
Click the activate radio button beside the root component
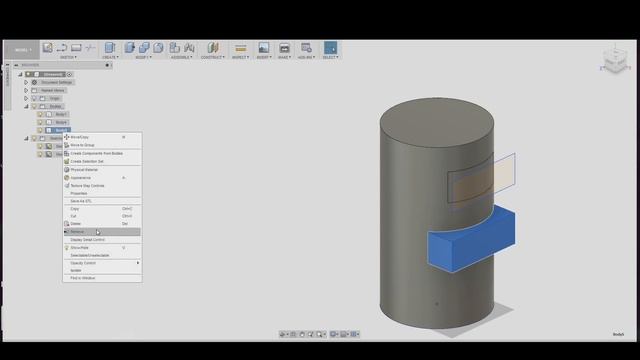[69, 74]
